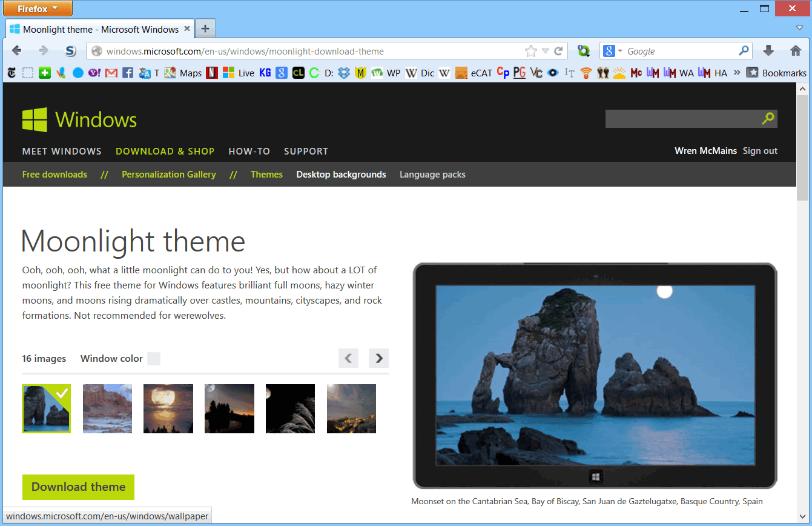Open Language packs page

432,175
